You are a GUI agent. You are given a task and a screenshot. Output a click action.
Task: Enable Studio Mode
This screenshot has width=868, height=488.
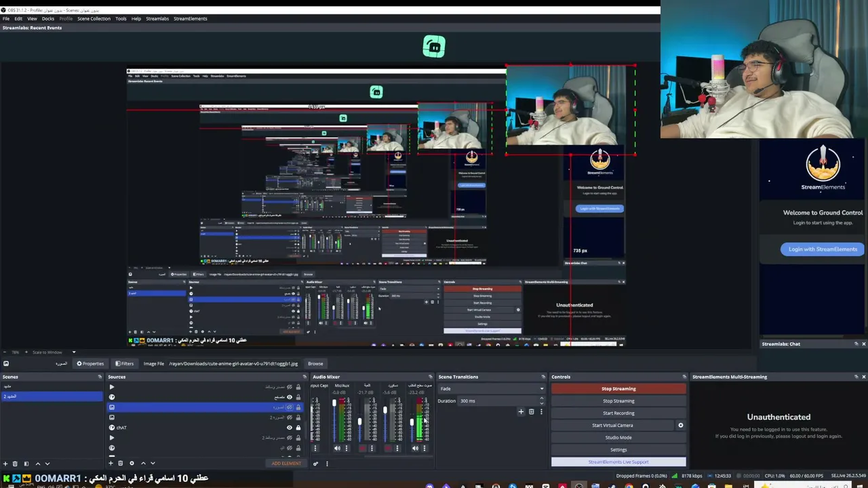click(x=618, y=437)
